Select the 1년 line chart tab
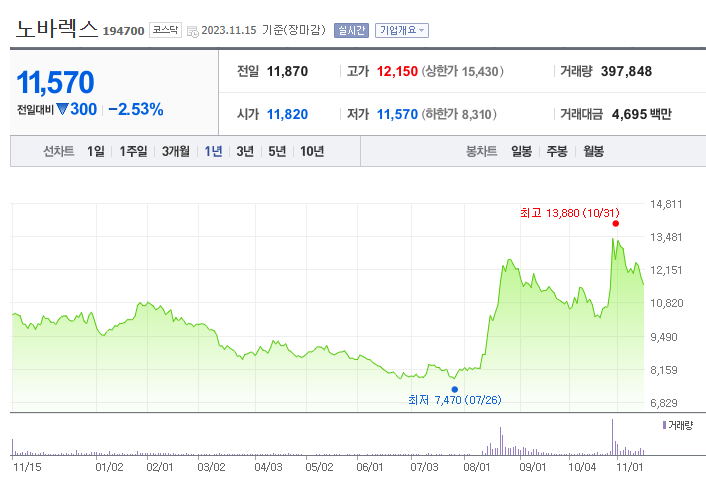 click(213, 151)
